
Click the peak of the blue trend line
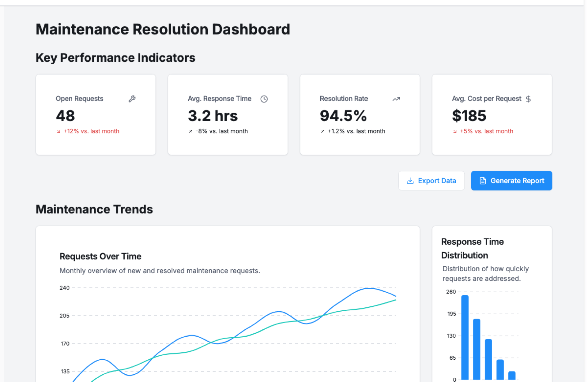pyautogui.click(x=369, y=288)
